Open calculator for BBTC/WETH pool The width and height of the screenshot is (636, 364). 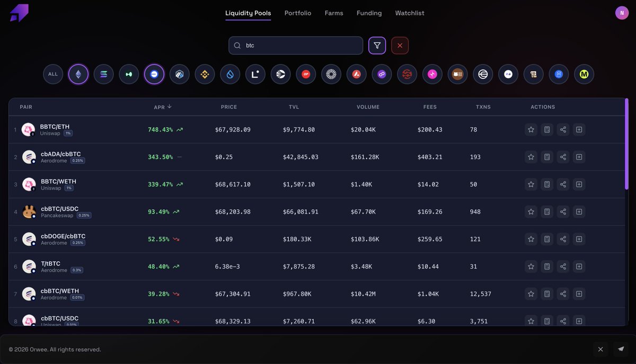click(x=547, y=184)
